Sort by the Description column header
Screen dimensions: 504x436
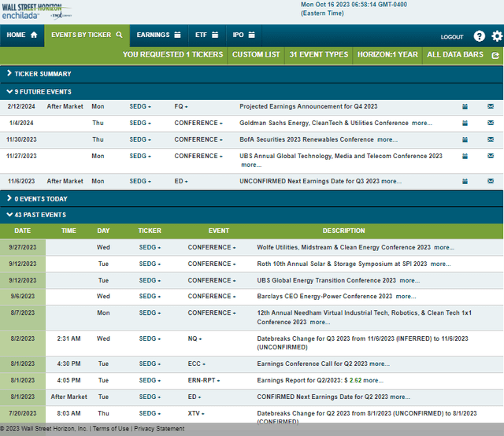tap(343, 231)
